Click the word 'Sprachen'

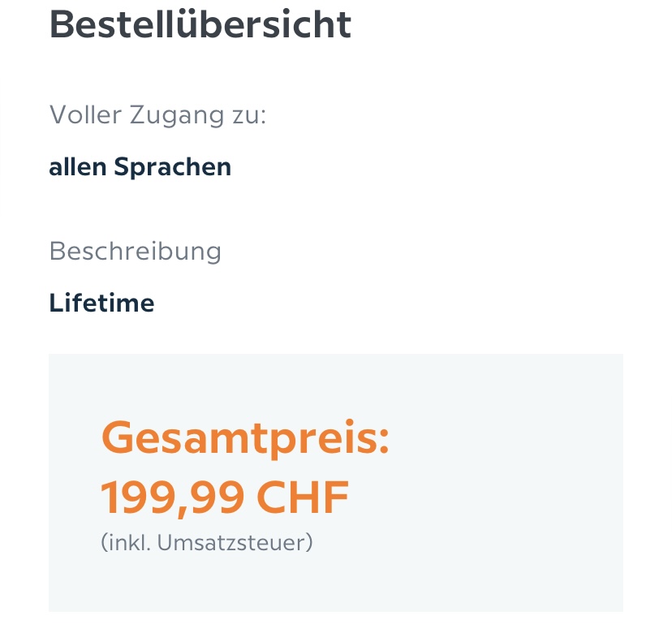173,167
